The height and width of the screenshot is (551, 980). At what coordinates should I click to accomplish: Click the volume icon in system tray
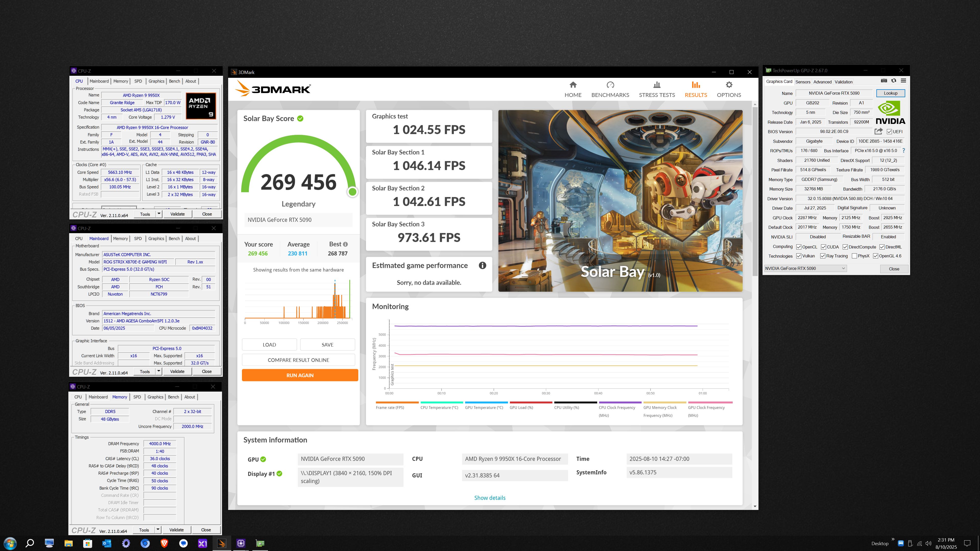pyautogui.click(x=929, y=543)
